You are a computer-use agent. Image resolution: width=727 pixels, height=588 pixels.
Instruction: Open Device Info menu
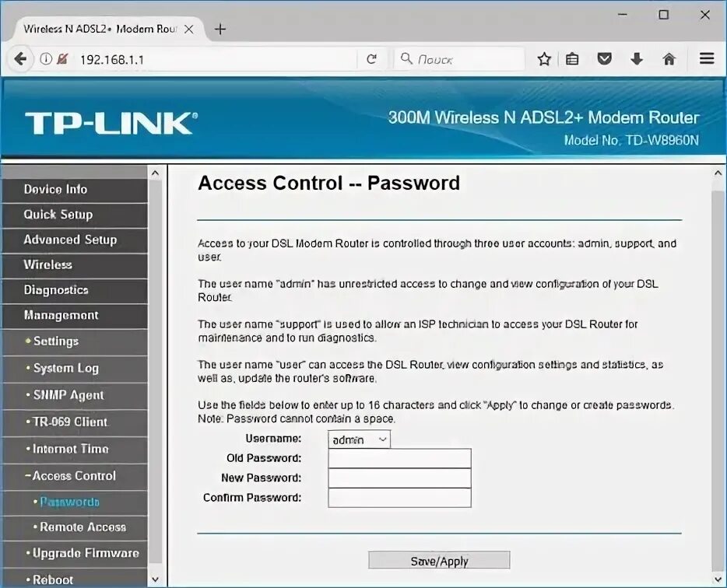[75, 190]
